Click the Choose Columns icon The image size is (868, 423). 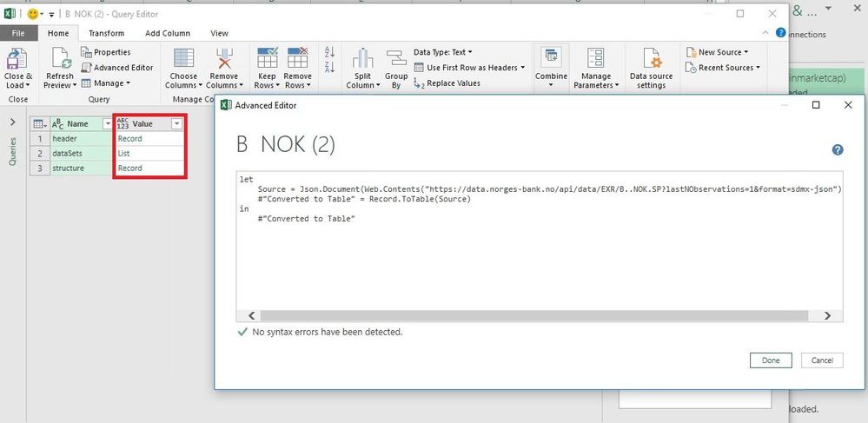point(183,58)
